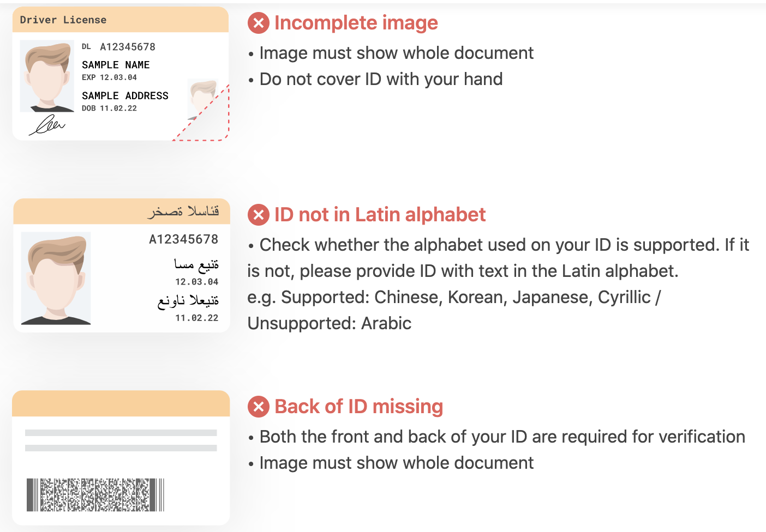Click the red X icon beside ID not in Latin alphabet
This screenshot has height=532, width=766.
[x=259, y=215]
